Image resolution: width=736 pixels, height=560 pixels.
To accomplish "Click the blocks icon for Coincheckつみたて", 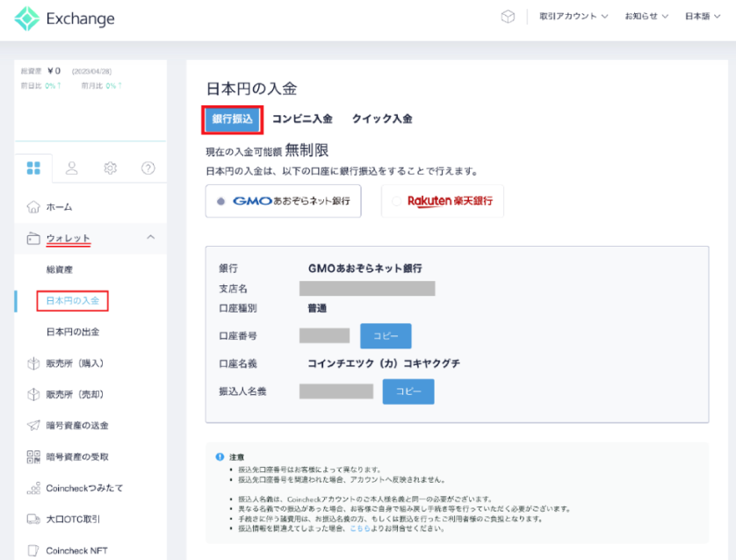I will [x=33, y=488].
